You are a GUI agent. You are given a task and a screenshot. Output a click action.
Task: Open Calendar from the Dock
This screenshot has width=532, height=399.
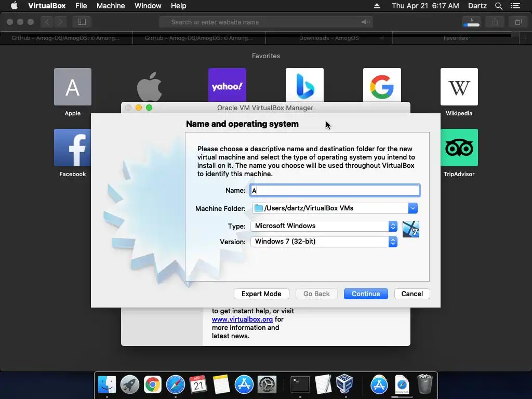coord(198,384)
